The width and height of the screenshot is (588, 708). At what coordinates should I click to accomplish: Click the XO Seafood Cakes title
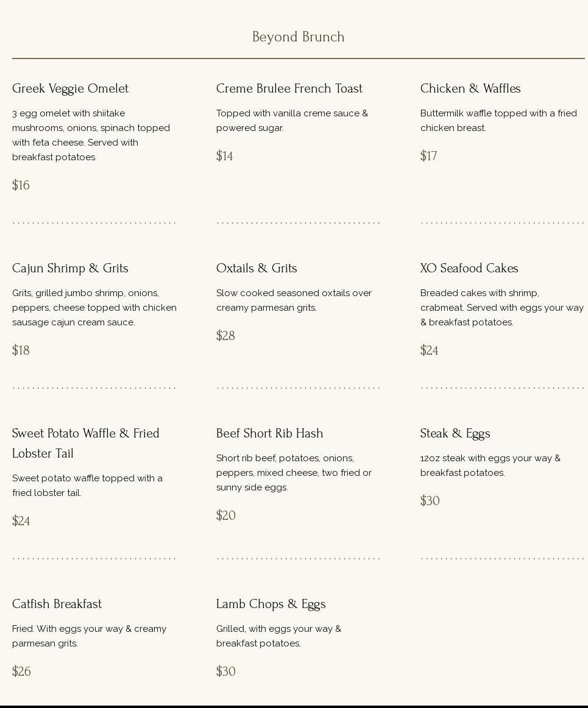click(x=469, y=268)
